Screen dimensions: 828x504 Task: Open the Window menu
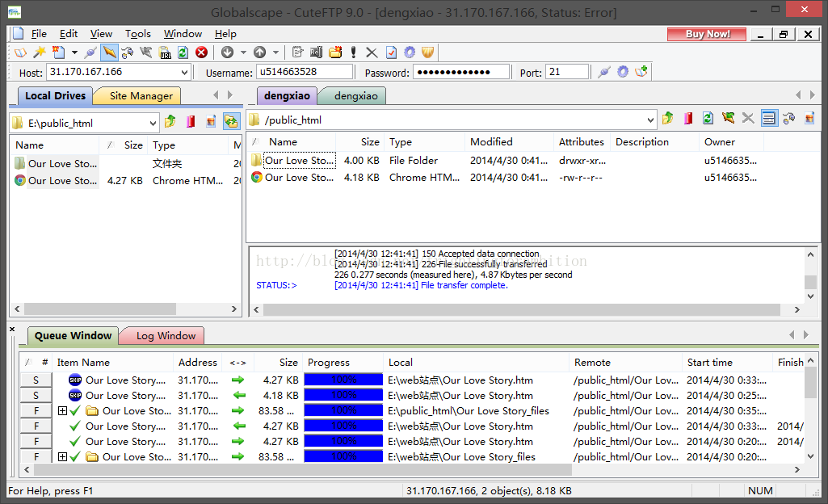[x=183, y=34]
